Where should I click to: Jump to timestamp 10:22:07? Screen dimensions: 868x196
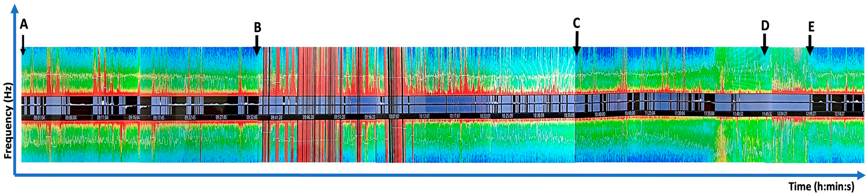[x=485, y=116]
